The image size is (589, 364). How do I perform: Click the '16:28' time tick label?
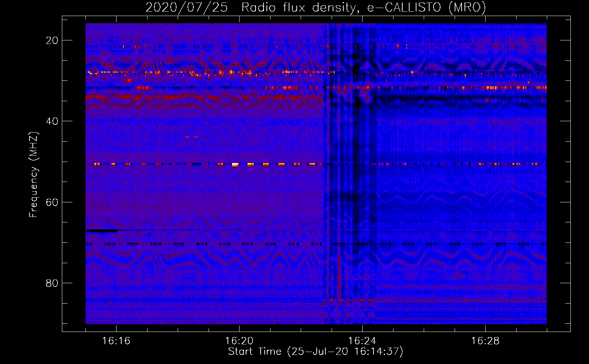(485, 341)
